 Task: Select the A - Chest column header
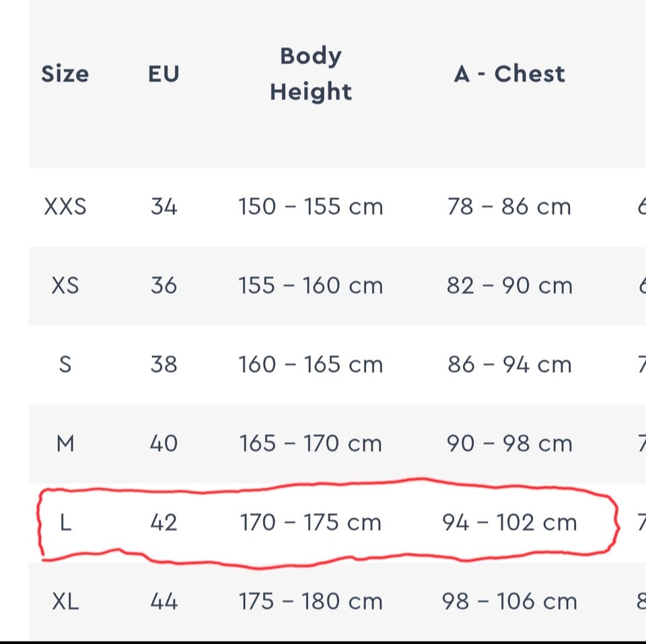click(x=509, y=74)
